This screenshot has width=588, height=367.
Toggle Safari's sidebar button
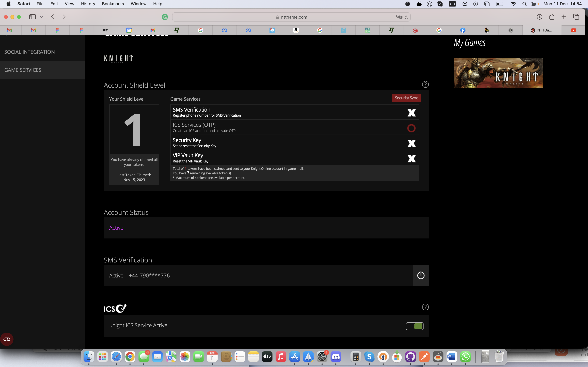(x=33, y=17)
